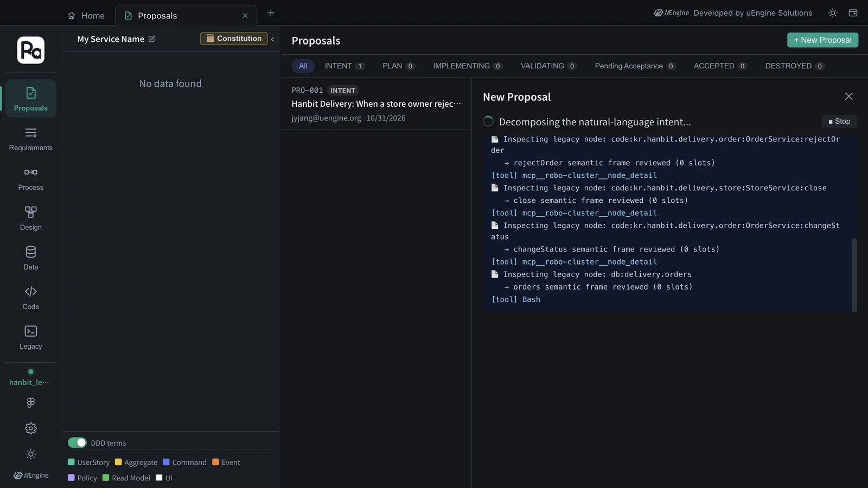
Task: Open the Data sidebar section
Action: point(31,258)
